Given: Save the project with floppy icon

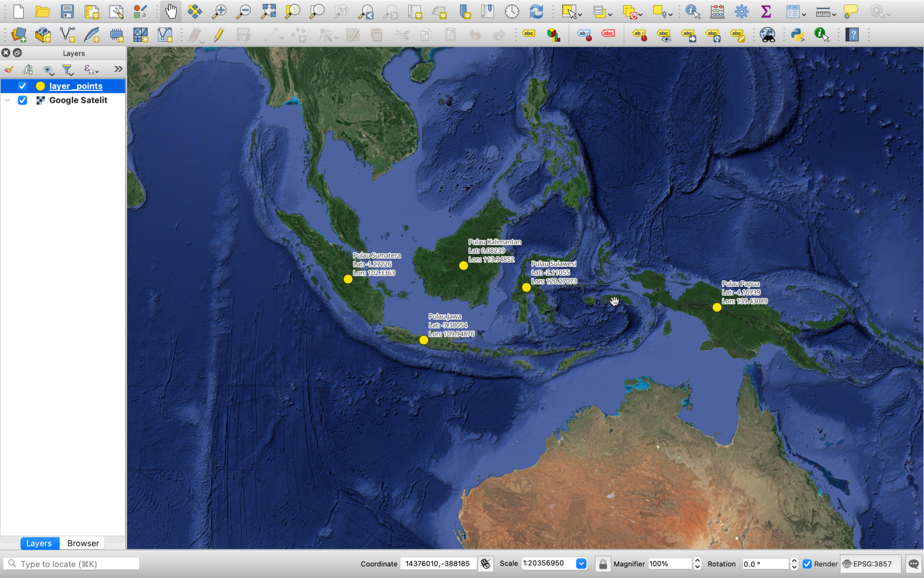Looking at the screenshot, I should [x=67, y=11].
